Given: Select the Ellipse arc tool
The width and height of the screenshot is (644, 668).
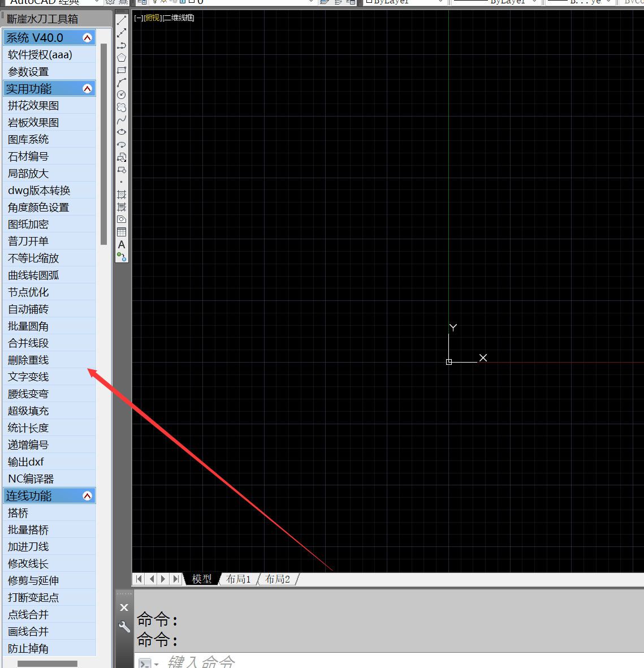Looking at the screenshot, I should pyautogui.click(x=122, y=145).
